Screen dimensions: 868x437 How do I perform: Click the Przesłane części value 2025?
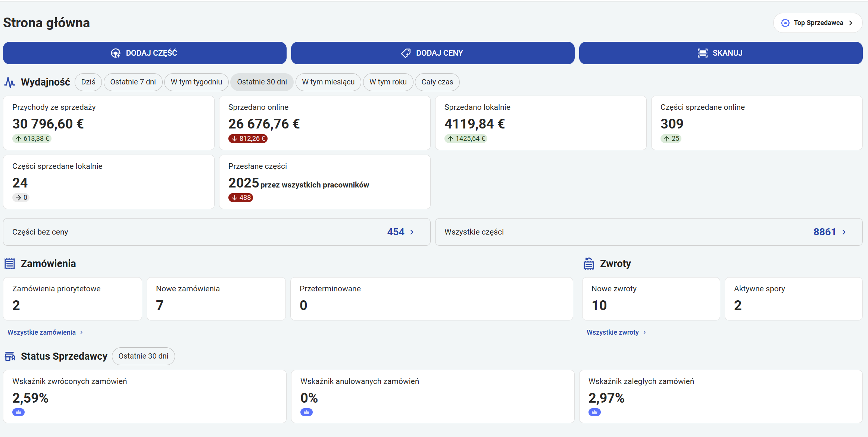point(244,183)
